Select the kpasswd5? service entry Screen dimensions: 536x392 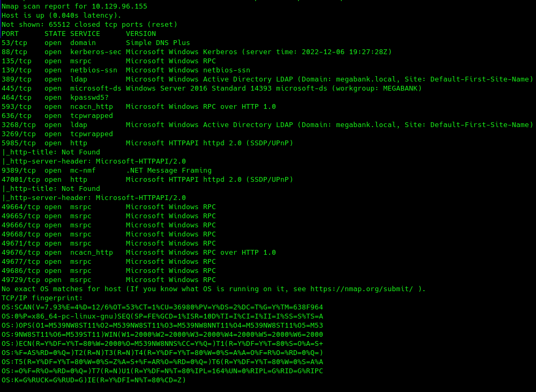tap(90, 98)
